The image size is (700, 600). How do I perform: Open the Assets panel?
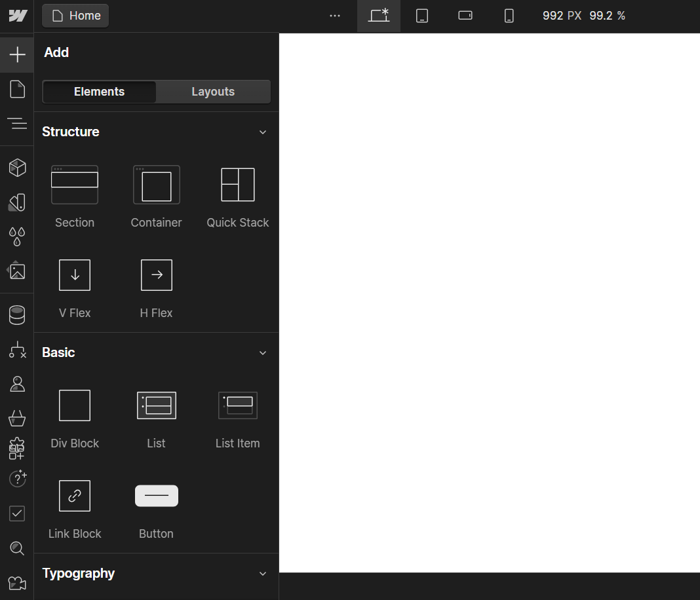click(x=17, y=271)
